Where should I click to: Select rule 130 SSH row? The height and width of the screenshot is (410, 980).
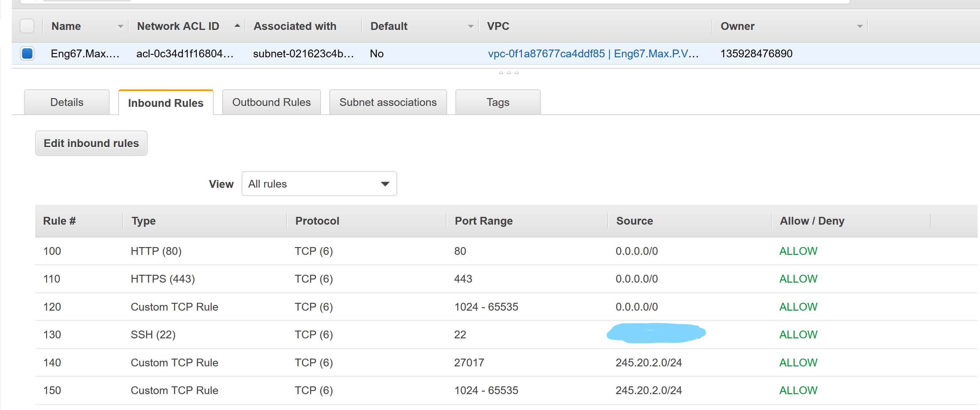[x=153, y=334]
